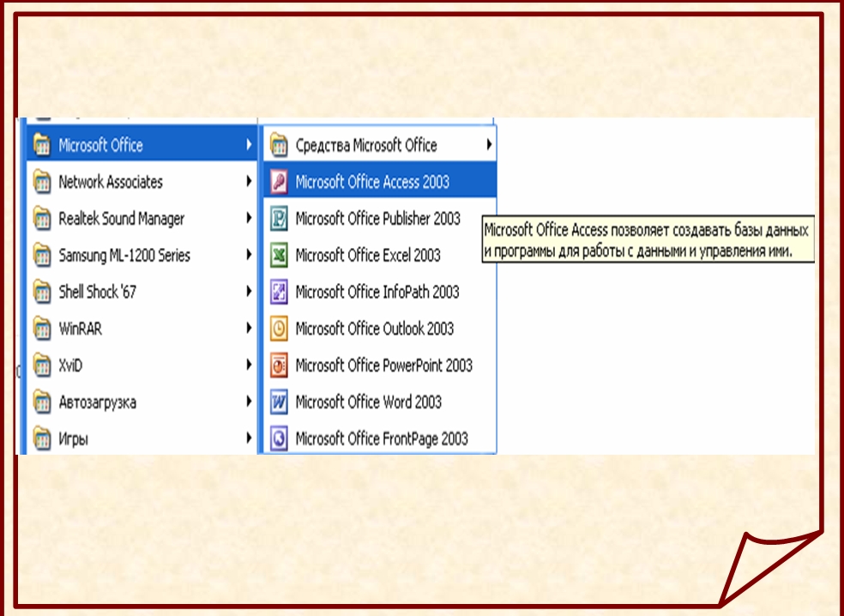Open the Realtek Sound Manager entry
This screenshot has height=616, width=844.
142,218
